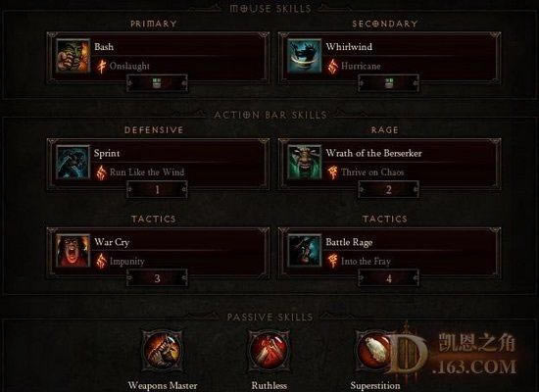Click the Run Like the Wind rune label
Screen dimensions: 539x392
click(x=147, y=171)
